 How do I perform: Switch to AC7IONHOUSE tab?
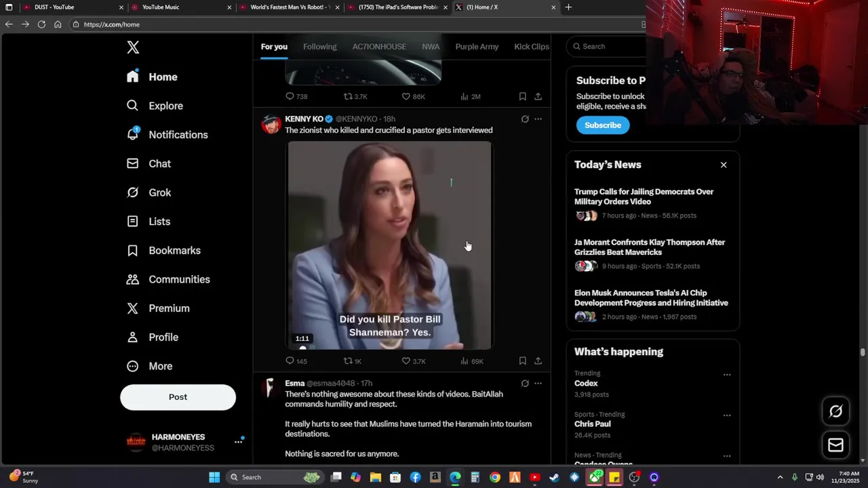379,47
